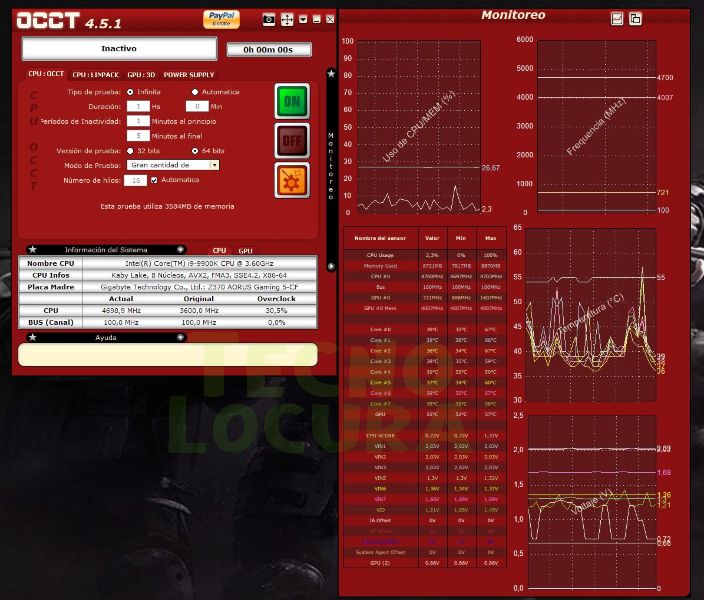
Task: Click the CPU VCORE sensor row
Action: coord(425,436)
